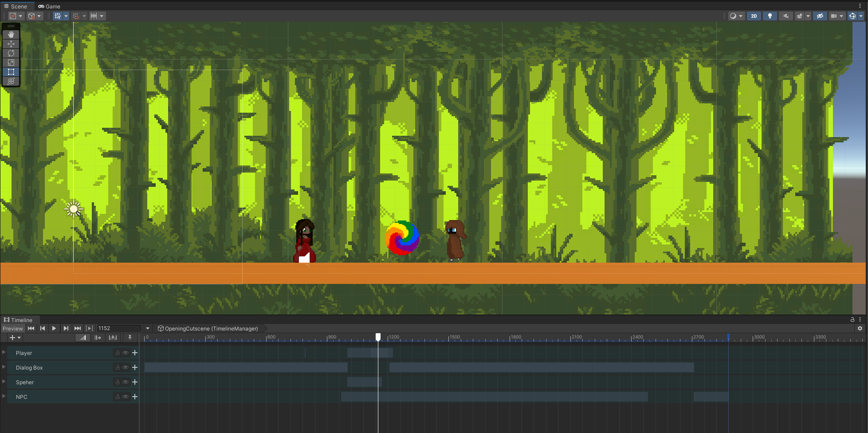
Task: Go to start of timeline
Action: 31,328
